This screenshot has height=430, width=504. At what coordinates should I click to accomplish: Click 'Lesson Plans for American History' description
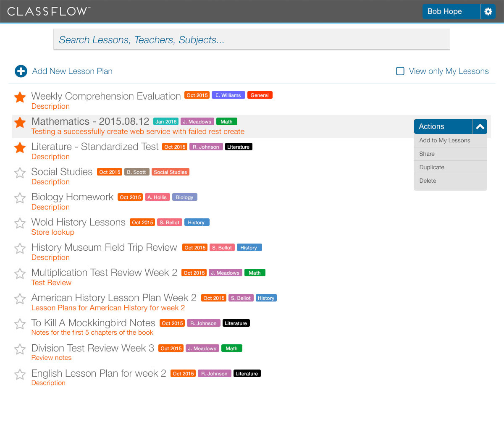pos(108,308)
